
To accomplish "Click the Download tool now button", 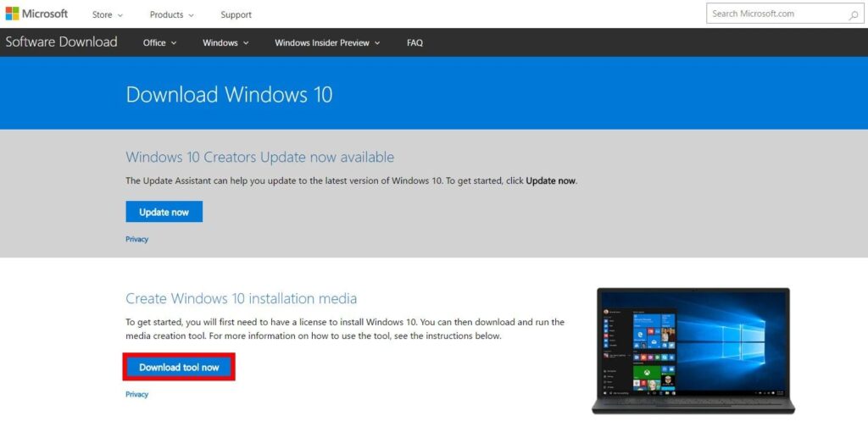I will [x=179, y=368].
